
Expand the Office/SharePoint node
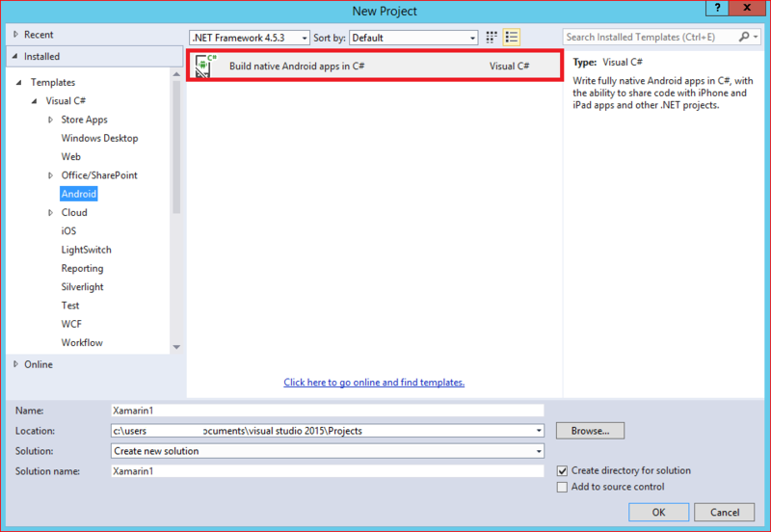pyautogui.click(x=50, y=175)
